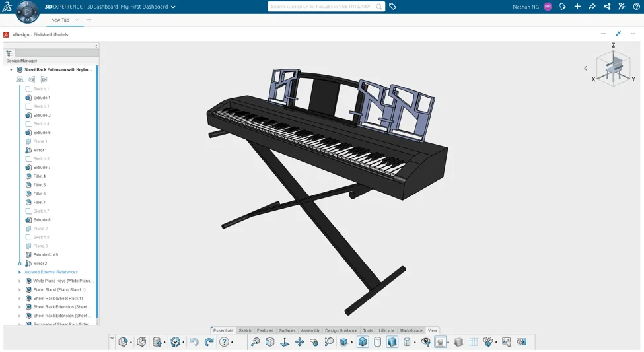The image size is (644, 352).
Task: Click the Zoom fit magnifier tool
Action: pyautogui.click(x=255, y=341)
